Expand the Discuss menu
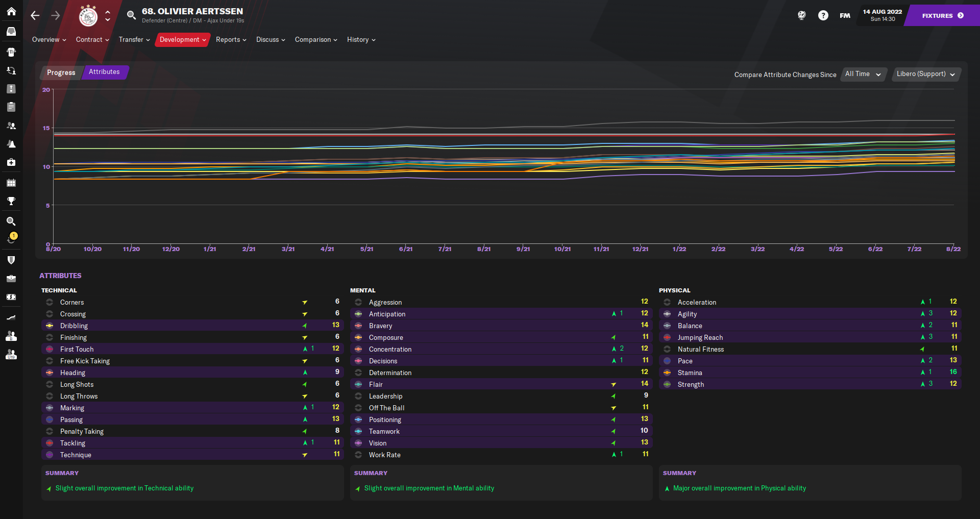The width and height of the screenshot is (980, 519). [271, 40]
